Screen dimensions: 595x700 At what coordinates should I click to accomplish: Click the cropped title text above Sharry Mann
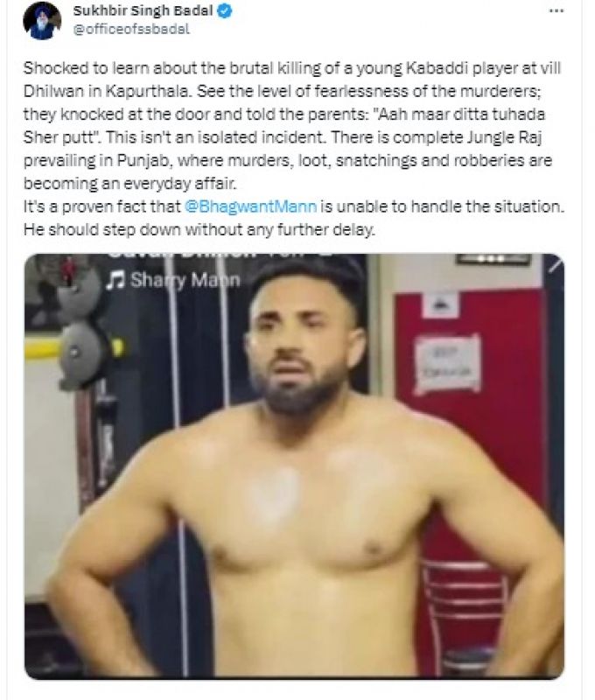(220, 256)
